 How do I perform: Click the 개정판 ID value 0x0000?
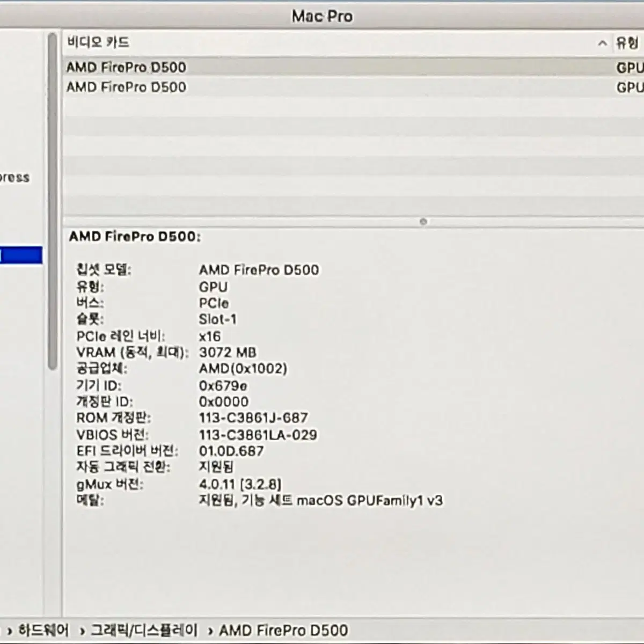click(x=223, y=402)
